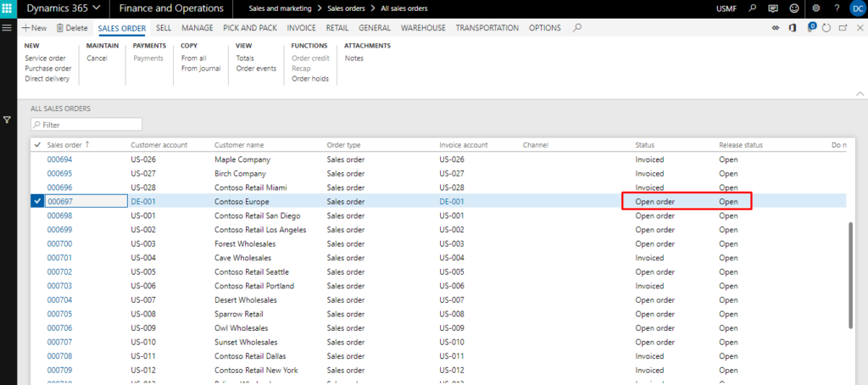Open the DE-001 customer account link

143,202
